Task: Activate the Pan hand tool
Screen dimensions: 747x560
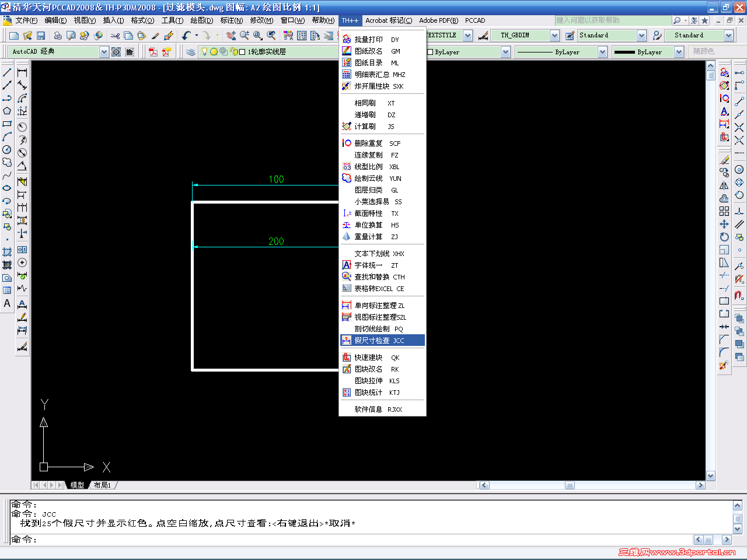Action: click(231, 36)
